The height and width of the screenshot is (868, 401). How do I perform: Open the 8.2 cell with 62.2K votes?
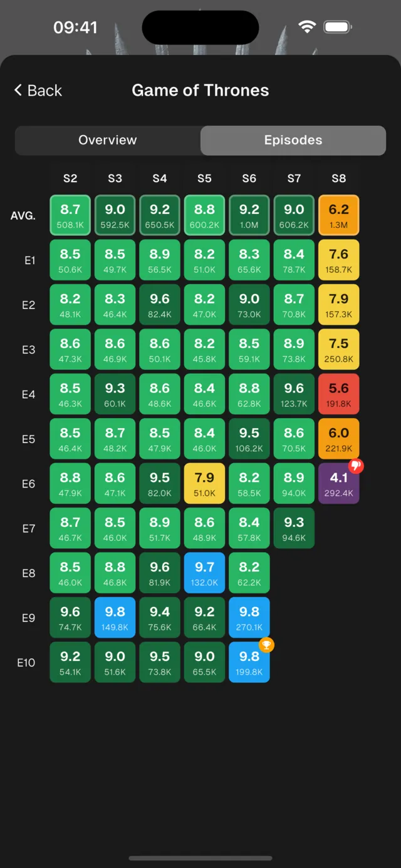coord(249,573)
